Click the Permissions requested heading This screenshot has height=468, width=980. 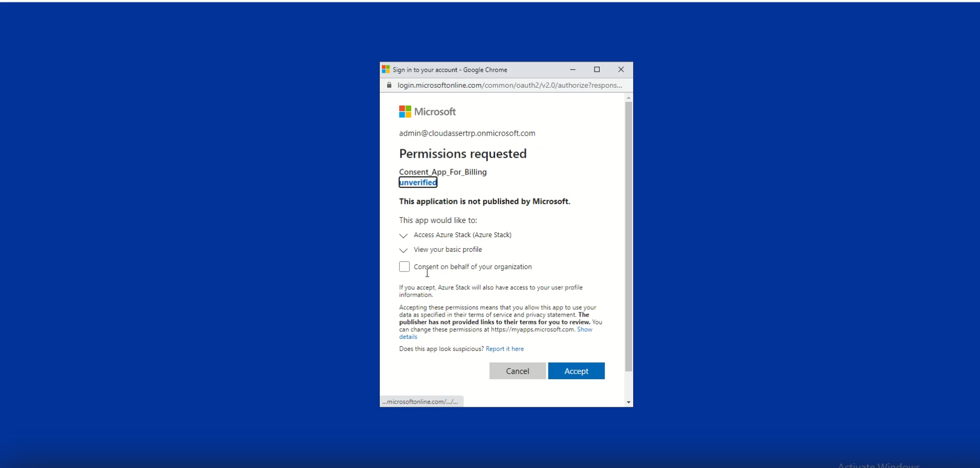pyautogui.click(x=463, y=154)
